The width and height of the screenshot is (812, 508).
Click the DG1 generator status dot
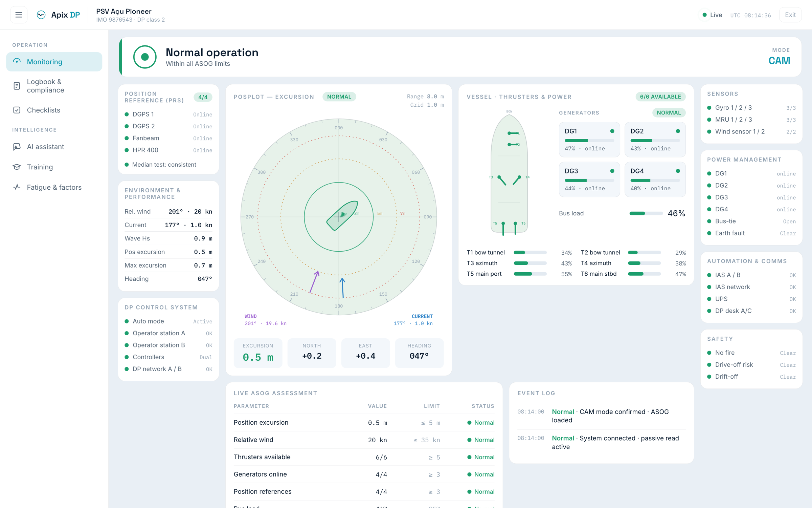(x=612, y=131)
